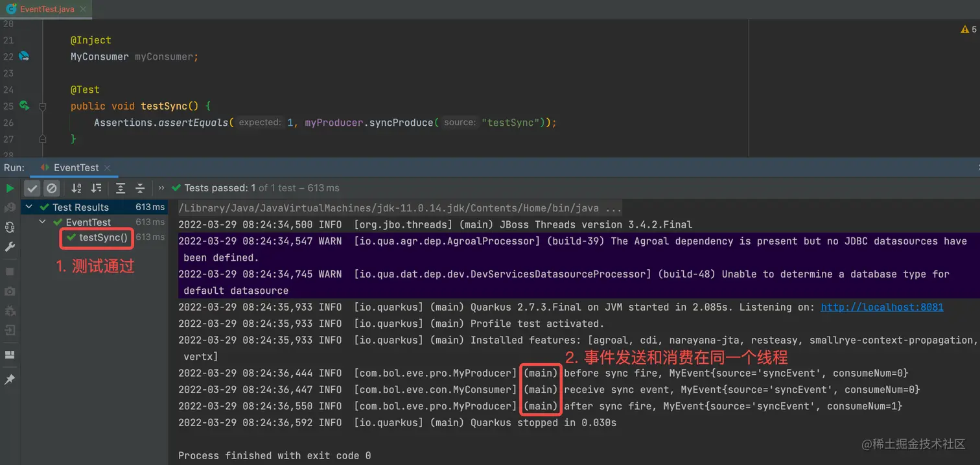Click the AgroalProcessor WARN log line
The width and height of the screenshot is (980, 465).
coord(572,249)
